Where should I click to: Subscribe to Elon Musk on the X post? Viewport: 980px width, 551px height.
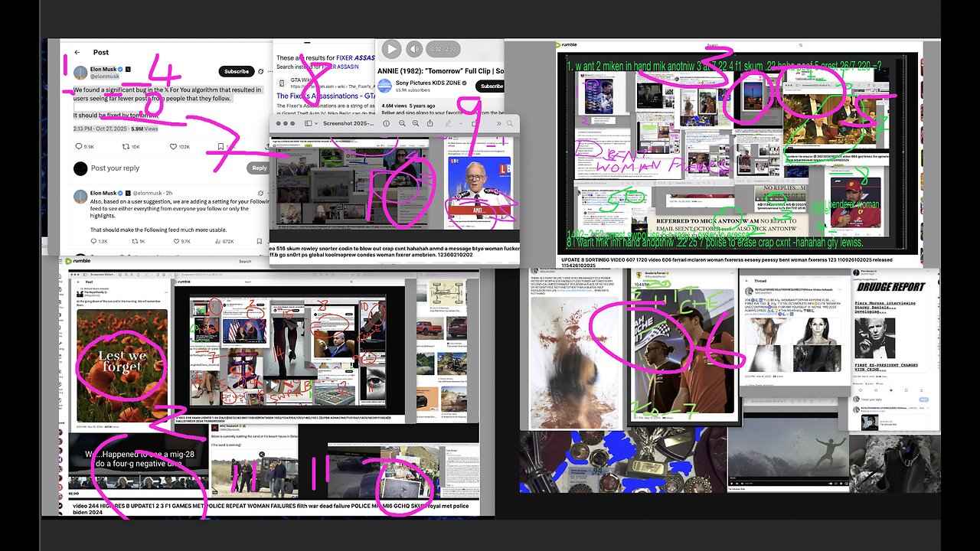click(237, 71)
